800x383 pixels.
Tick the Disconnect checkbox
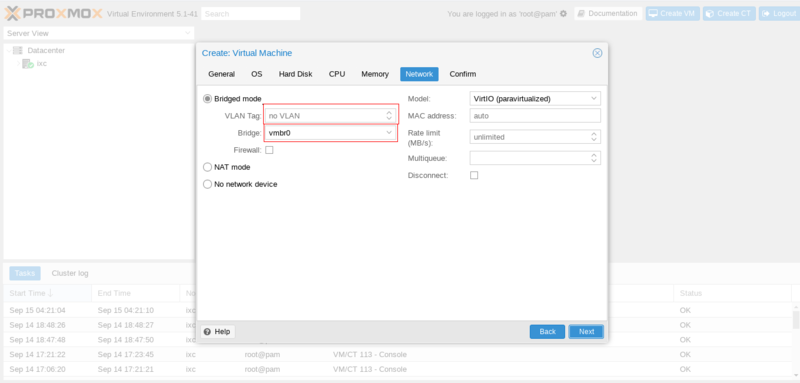[x=474, y=175]
